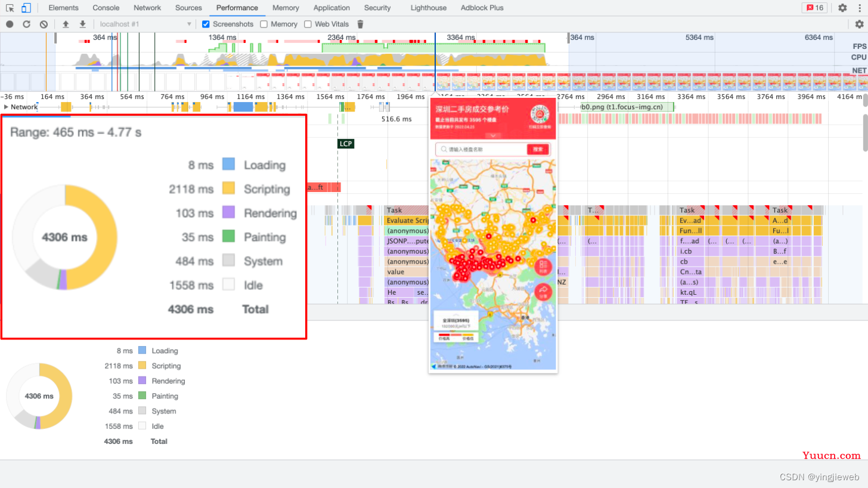
Task: Click the Evaluate Script flame chart bar
Action: 407,221
